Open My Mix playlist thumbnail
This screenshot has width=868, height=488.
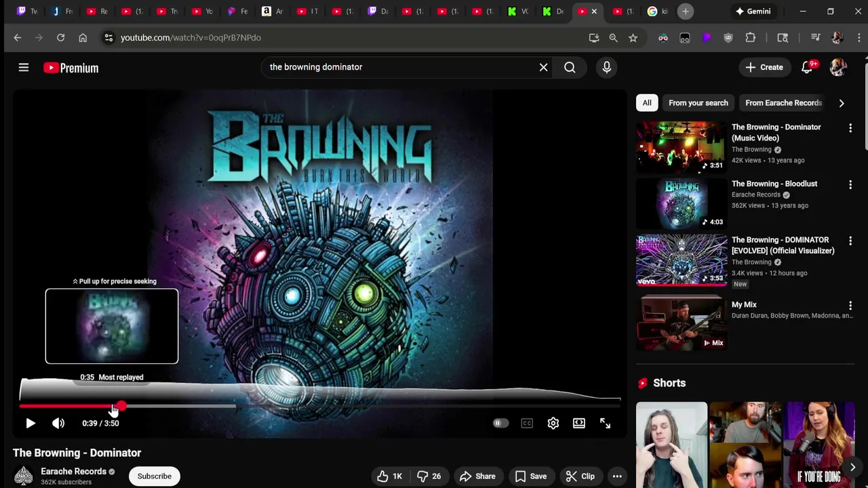tap(682, 323)
